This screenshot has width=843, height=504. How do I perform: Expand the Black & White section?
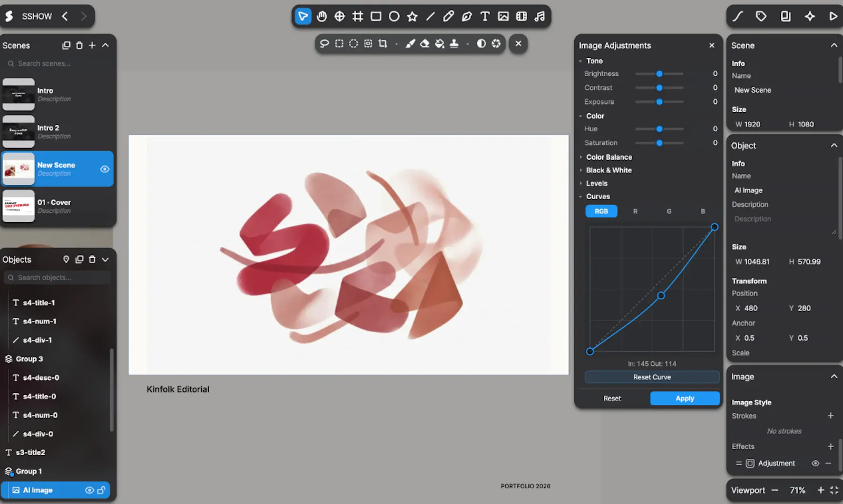(581, 170)
